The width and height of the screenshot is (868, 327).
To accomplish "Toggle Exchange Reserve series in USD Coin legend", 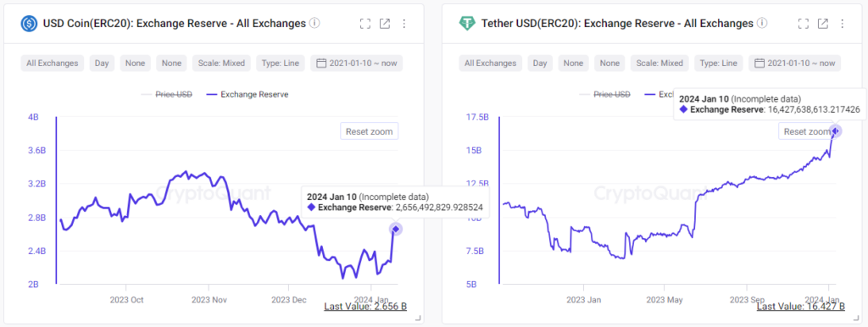I will pos(247,95).
